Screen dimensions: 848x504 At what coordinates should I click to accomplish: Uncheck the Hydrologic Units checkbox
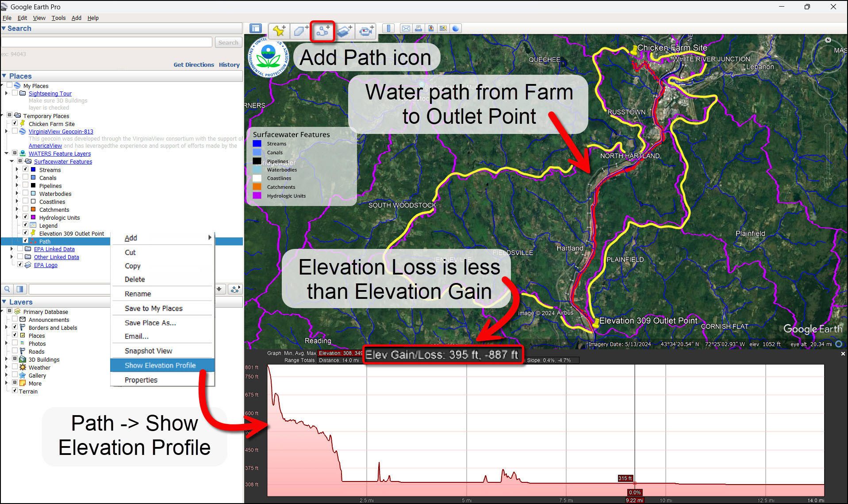[x=26, y=217]
